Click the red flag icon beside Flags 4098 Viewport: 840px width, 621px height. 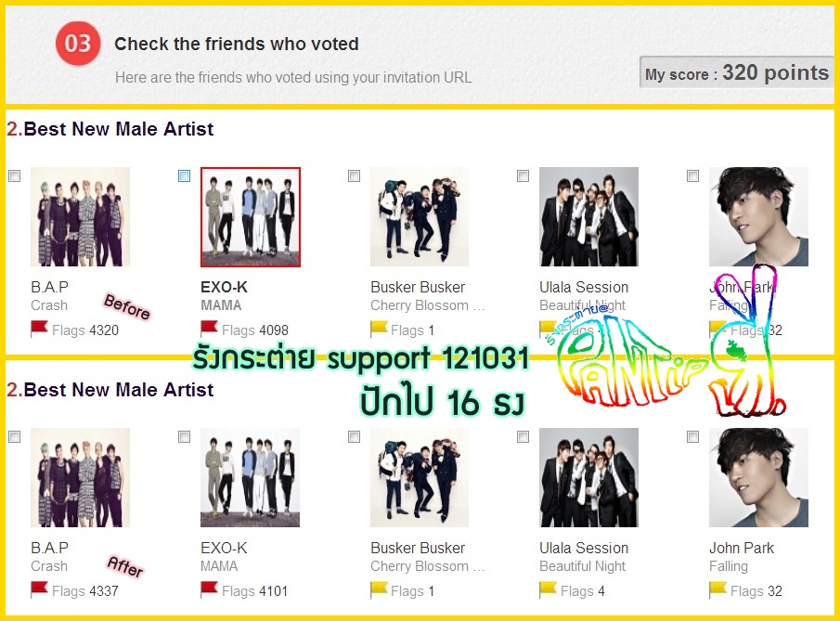point(209,328)
